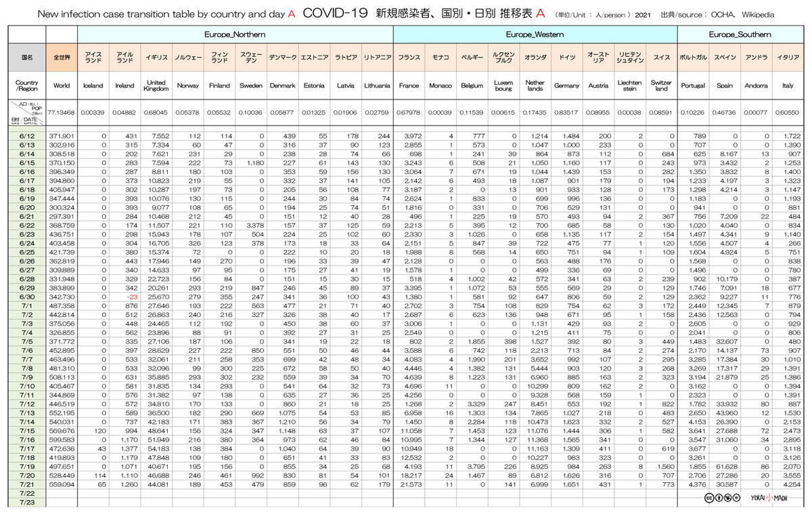Click the Liechtenstein column header
812x512 pixels.
pyautogui.click(x=630, y=86)
